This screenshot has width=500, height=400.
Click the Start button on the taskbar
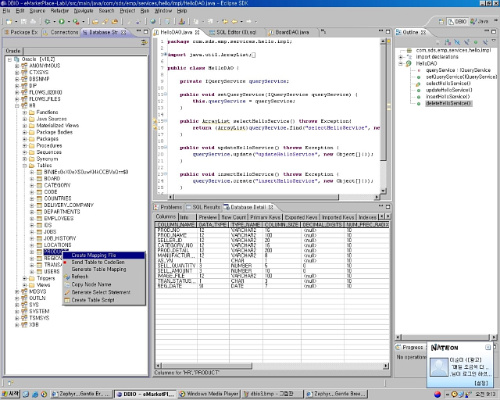pyautogui.click(x=10, y=394)
